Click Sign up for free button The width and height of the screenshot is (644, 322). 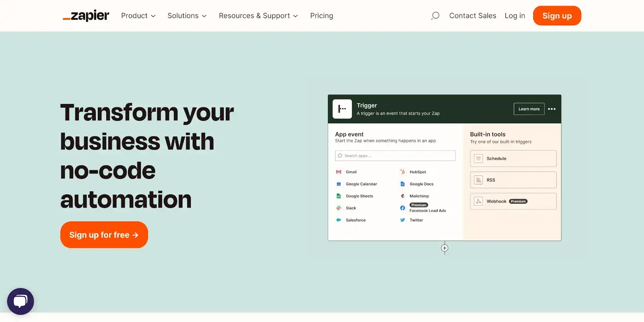104,235
